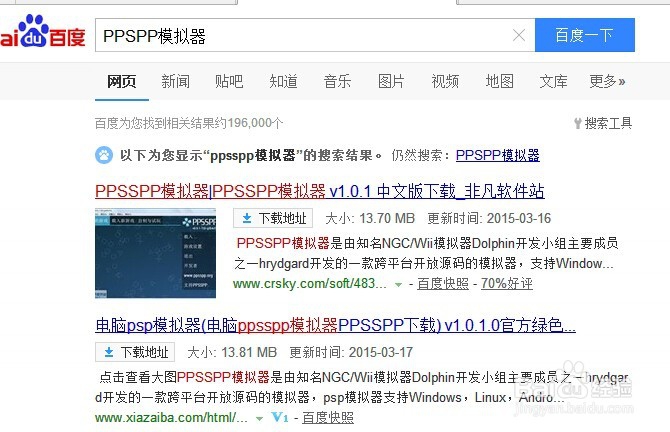Click the 仍然搜索 PPSPP模拟器 link
Screen dimensions: 670x432
498,155
